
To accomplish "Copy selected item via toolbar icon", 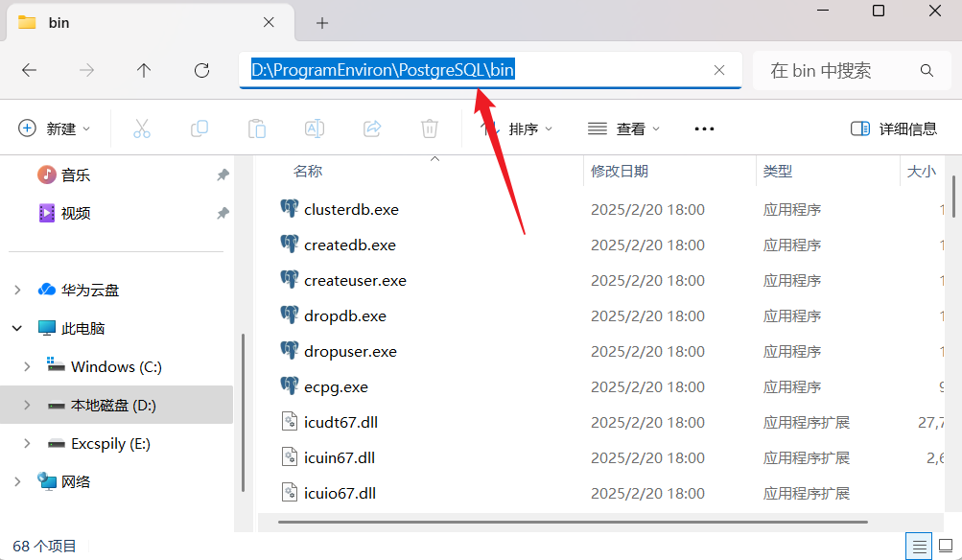I will (199, 128).
